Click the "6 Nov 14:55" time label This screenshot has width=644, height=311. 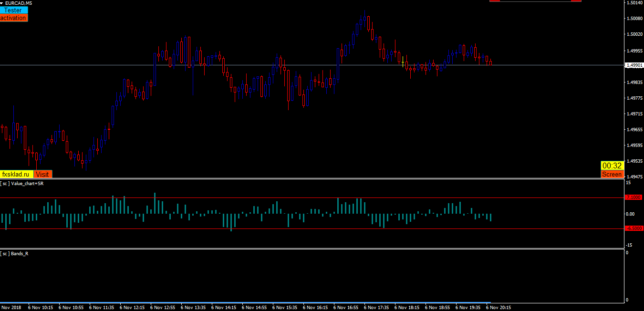click(x=254, y=308)
